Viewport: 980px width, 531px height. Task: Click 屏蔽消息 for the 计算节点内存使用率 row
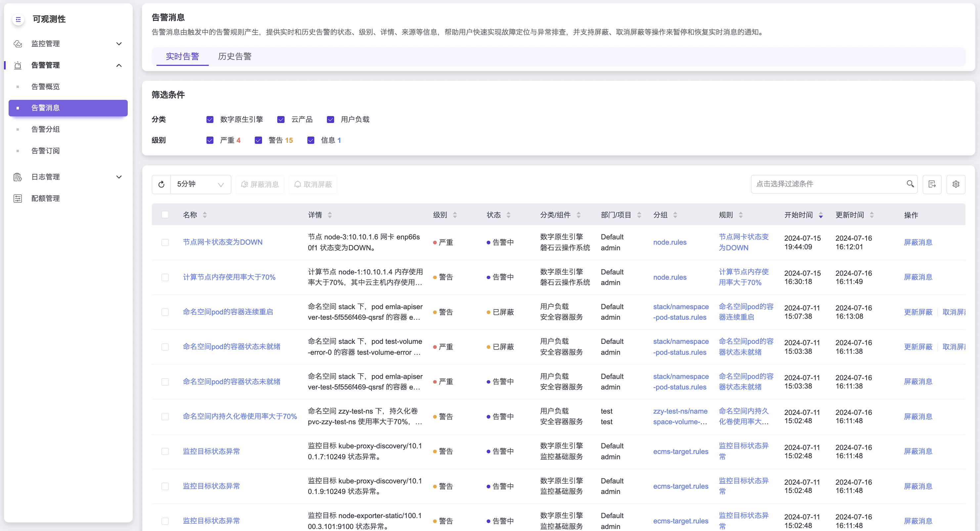pyautogui.click(x=917, y=277)
